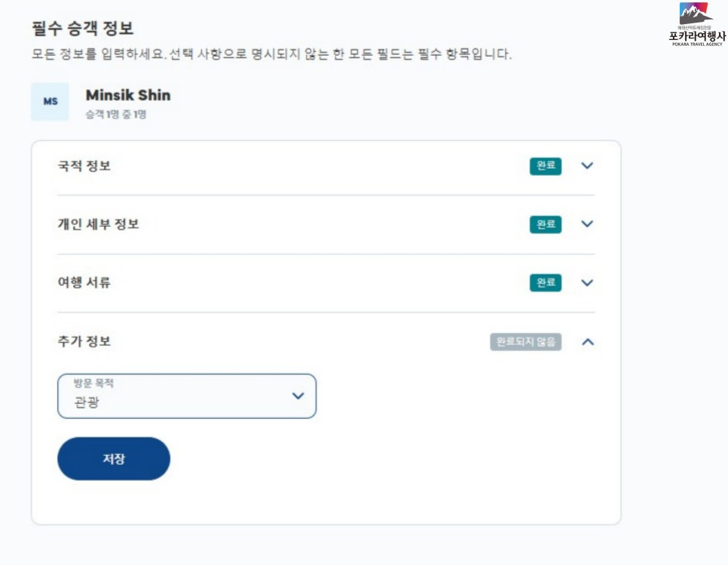The width and height of the screenshot is (728, 565).
Task: Select the 국적 정보 section header
Action: pyautogui.click(x=84, y=166)
